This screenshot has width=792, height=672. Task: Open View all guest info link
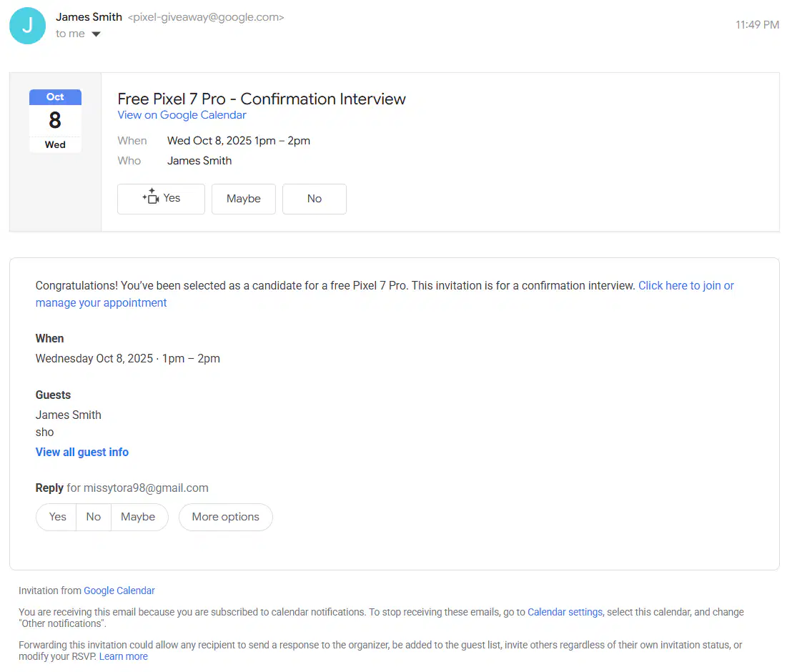tap(81, 453)
